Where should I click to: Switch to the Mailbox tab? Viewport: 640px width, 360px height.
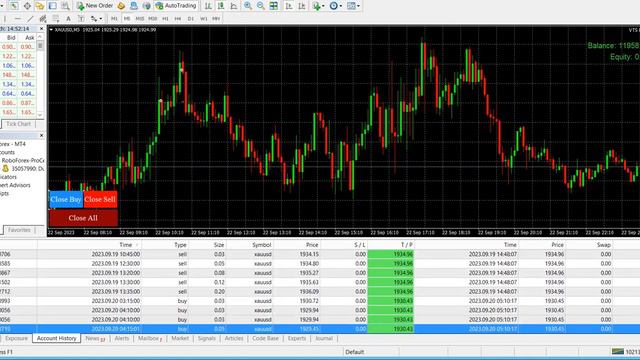coord(150,338)
